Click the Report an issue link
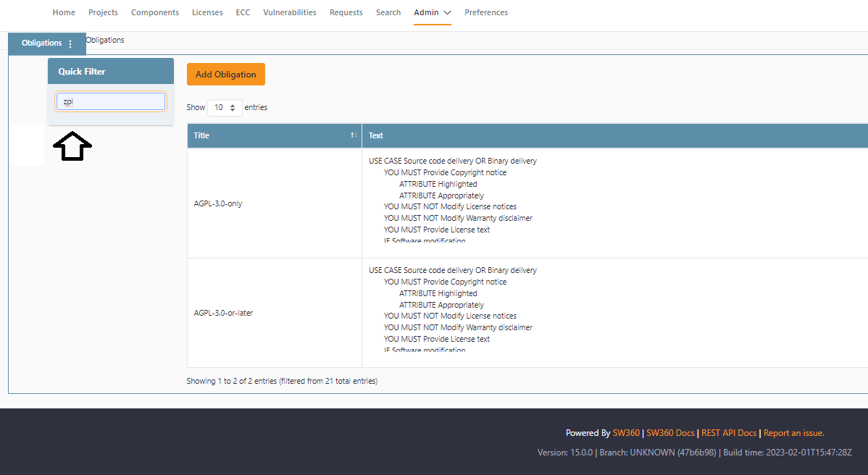The height and width of the screenshot is (475, 868). (793, 432)
